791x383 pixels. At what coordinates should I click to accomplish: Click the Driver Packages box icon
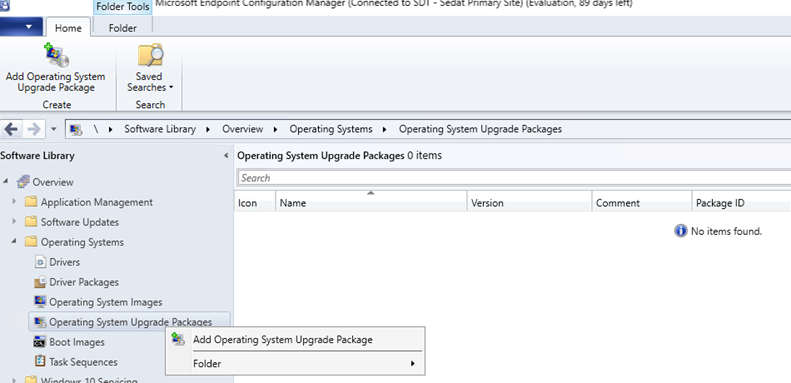click(x=40, y=282)
